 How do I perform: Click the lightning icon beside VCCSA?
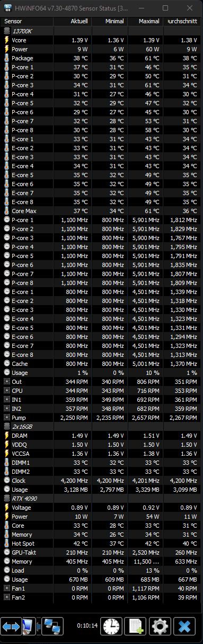(6, 454)
